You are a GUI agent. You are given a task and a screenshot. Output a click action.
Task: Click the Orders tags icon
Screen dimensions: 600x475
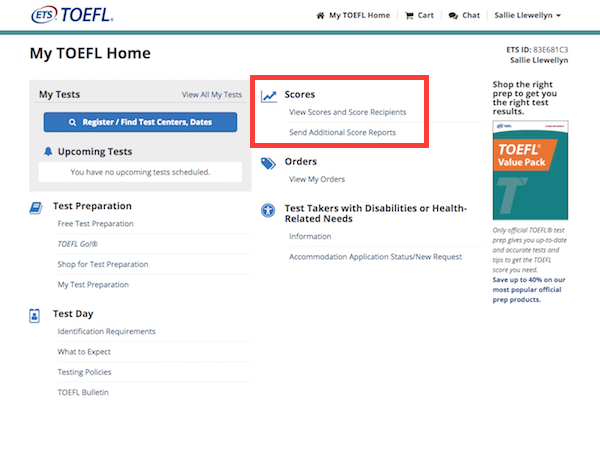[268, 163]
